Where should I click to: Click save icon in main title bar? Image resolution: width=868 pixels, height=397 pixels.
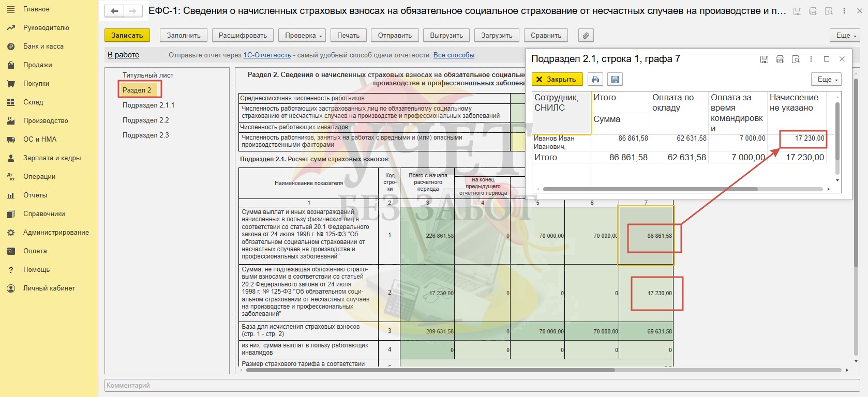[x=797, y=11]
